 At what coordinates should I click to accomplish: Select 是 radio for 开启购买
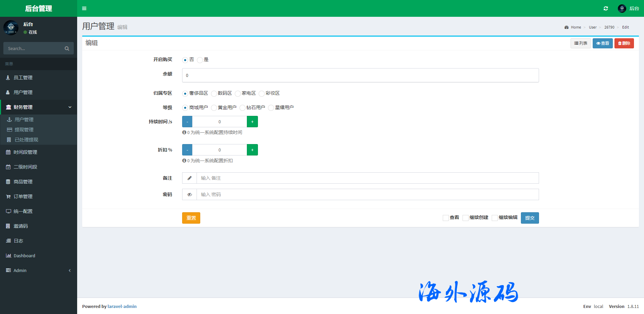click(200, 60)
